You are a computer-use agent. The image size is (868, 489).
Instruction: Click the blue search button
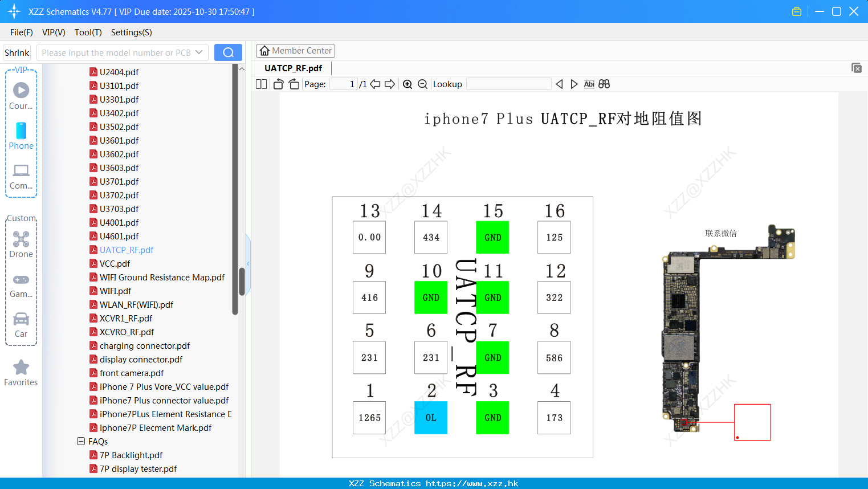228,52
